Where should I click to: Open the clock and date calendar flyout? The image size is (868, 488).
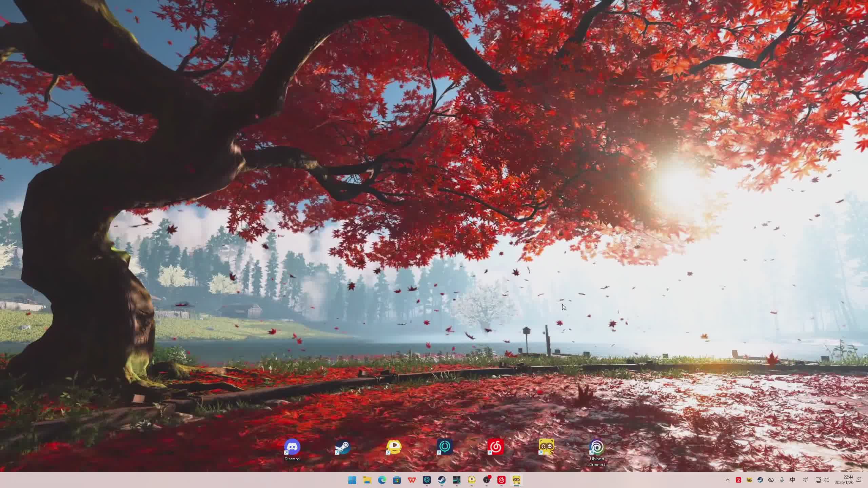pyautogui.click(x=844, y=480)
